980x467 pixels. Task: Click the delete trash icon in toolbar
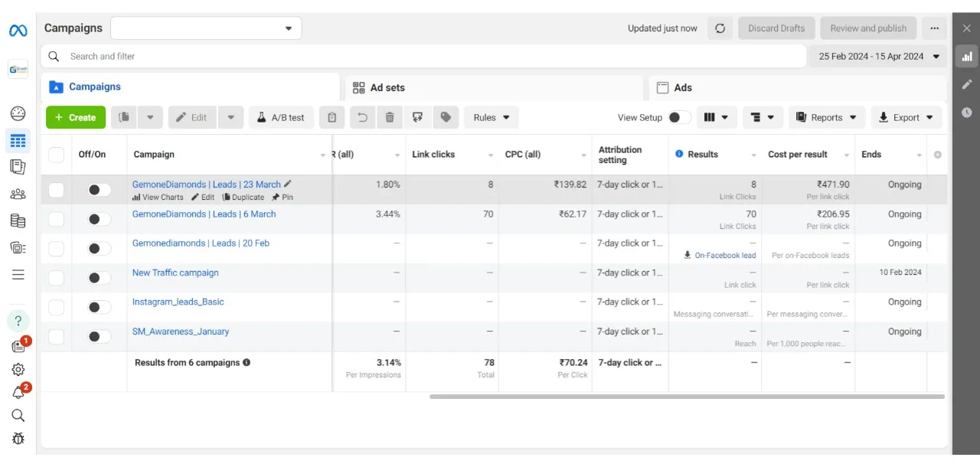[x=390, y=117]
